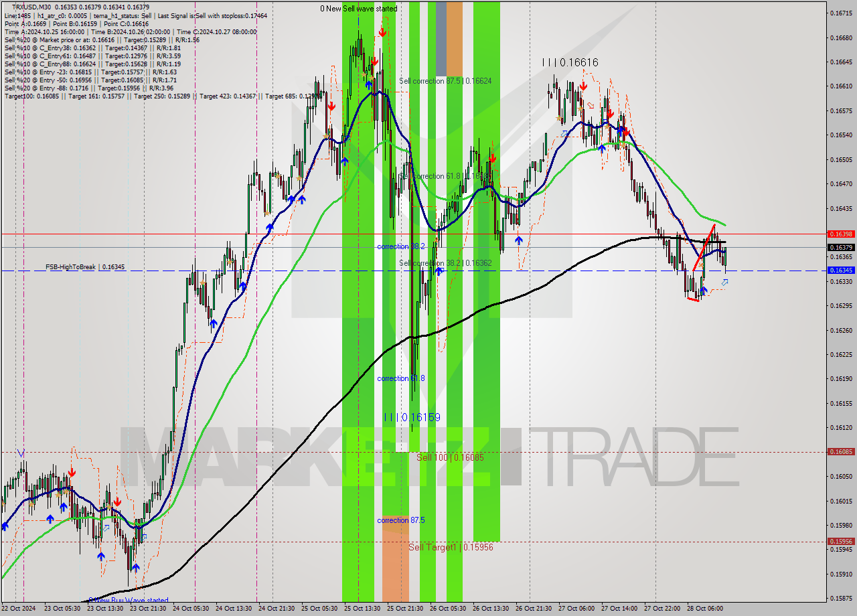Image resolution: width=857 pixels, height=616 pixels.
Task: Click the '27 Oct 14:00' time label
Action: 619,609
